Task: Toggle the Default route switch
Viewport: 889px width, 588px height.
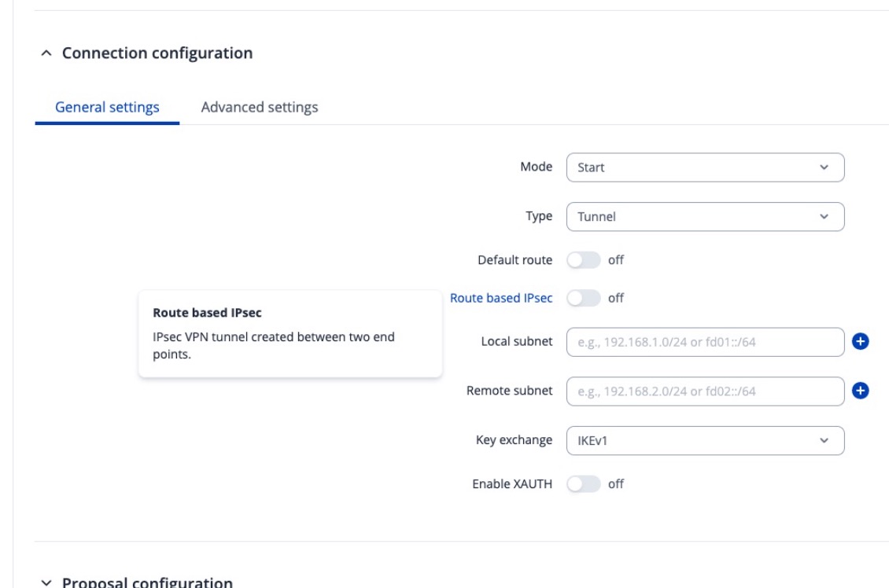Action: click(x=584, y=259)
